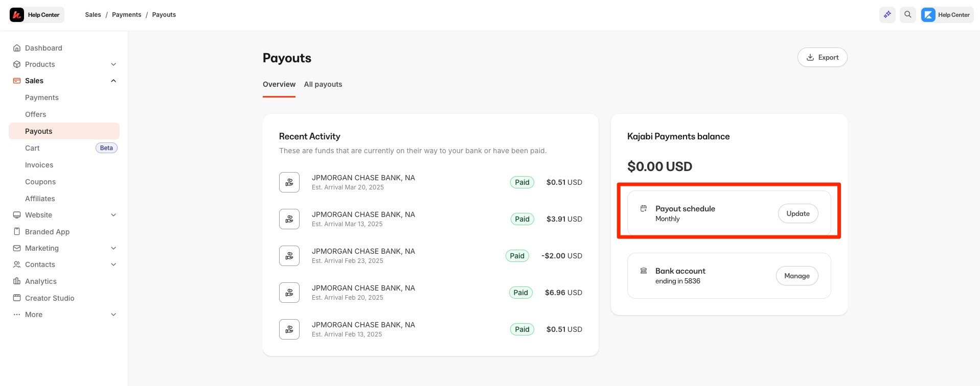Click the Help Center label at top right
Screen dimensions: 980x386
coord(954,15)
